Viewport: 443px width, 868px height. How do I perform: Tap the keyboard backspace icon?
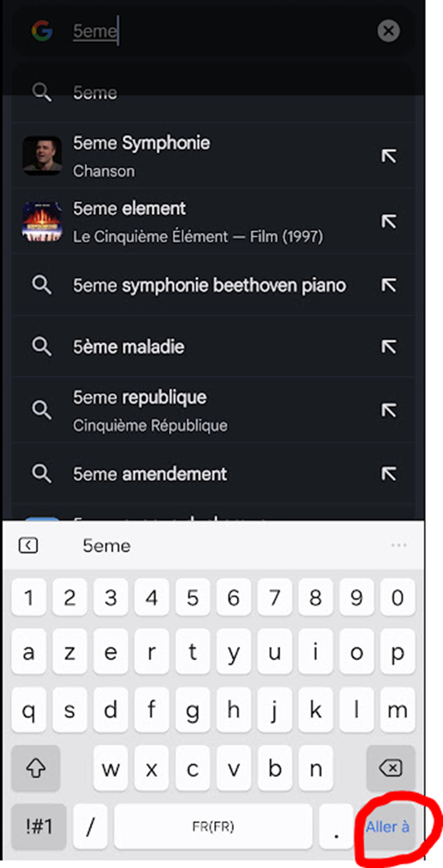coord(391,768)
